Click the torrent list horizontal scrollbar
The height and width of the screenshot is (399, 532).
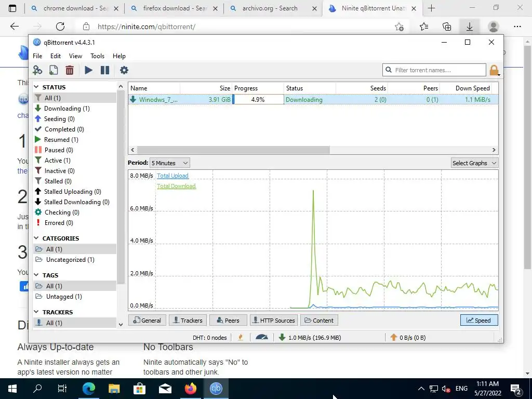point(233,150)
